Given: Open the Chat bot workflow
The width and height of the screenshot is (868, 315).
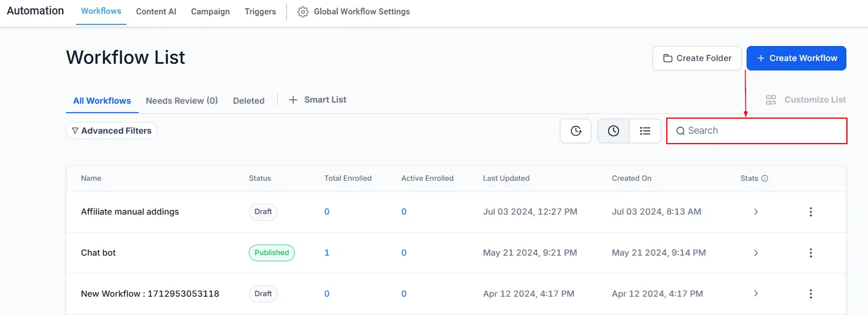Looking at the screenshot, I should click(98, 253).
